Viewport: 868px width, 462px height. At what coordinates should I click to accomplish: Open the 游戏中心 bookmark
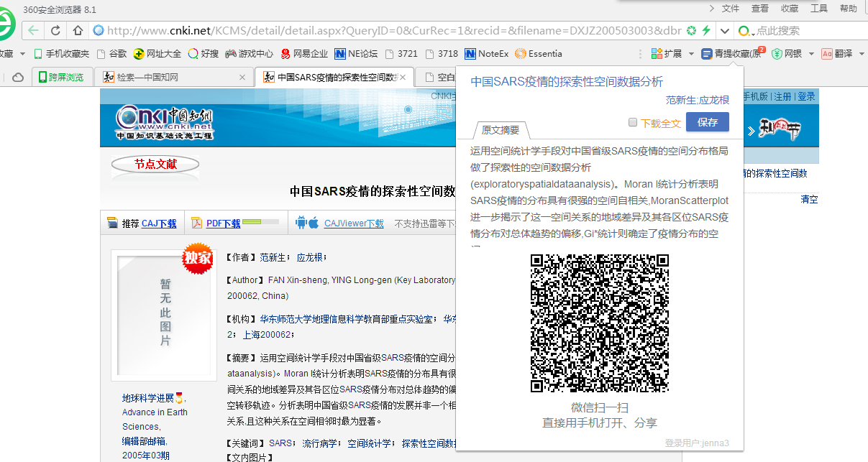point(250,54)
